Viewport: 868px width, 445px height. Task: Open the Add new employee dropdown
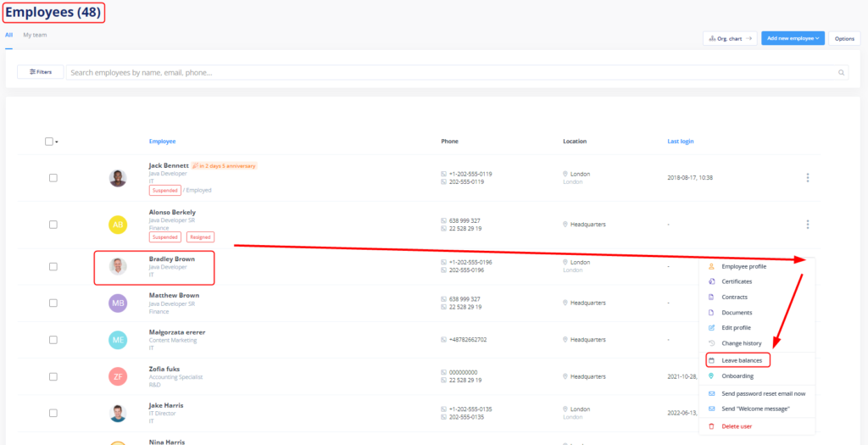793,38
